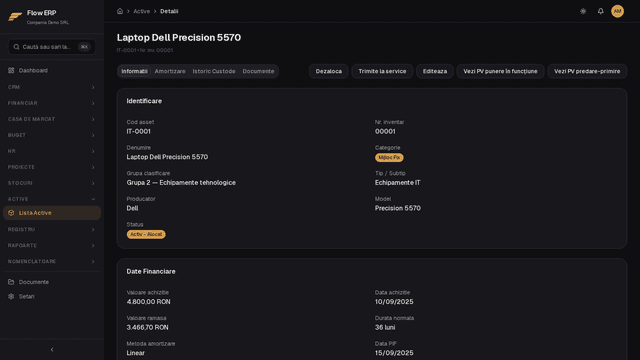Viewport: 640px width, 360px height.
Task: Switch to the Documente tab
Action: click(258, 71)
